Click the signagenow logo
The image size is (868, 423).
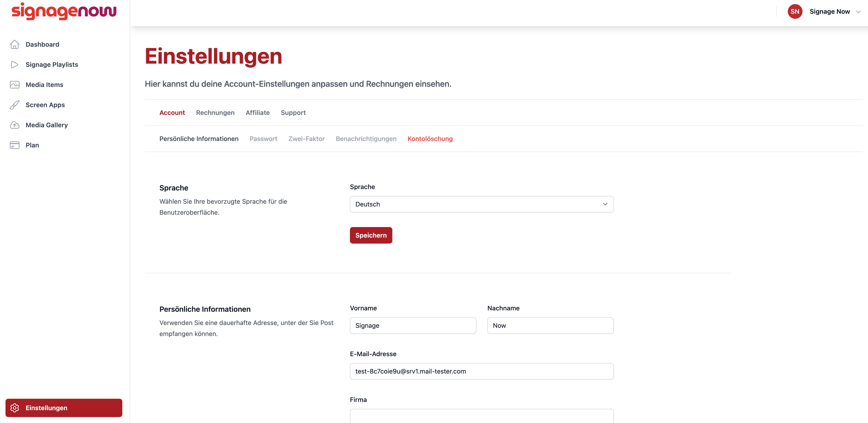[64, 11]
